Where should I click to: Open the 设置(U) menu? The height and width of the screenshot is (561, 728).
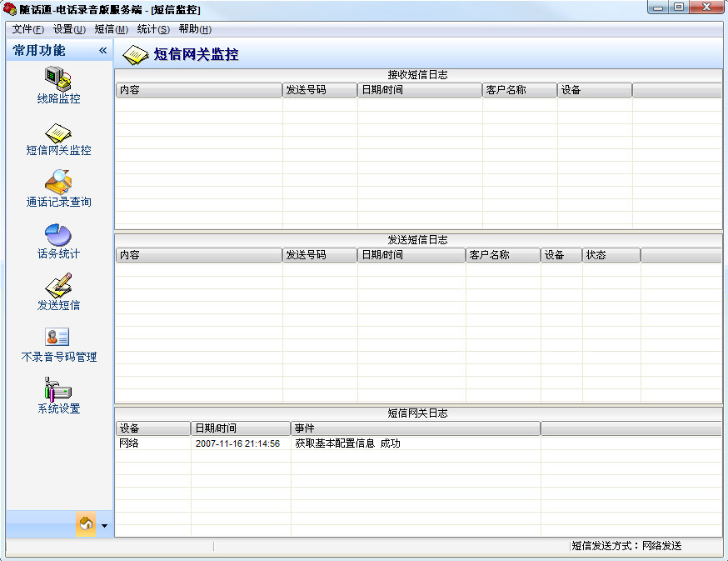tap(69, 29)
